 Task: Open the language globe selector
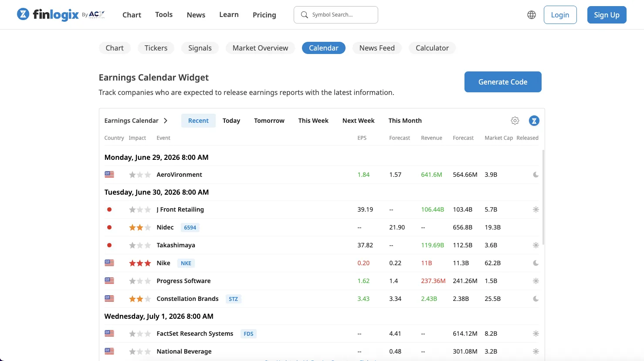coord(532,15)
